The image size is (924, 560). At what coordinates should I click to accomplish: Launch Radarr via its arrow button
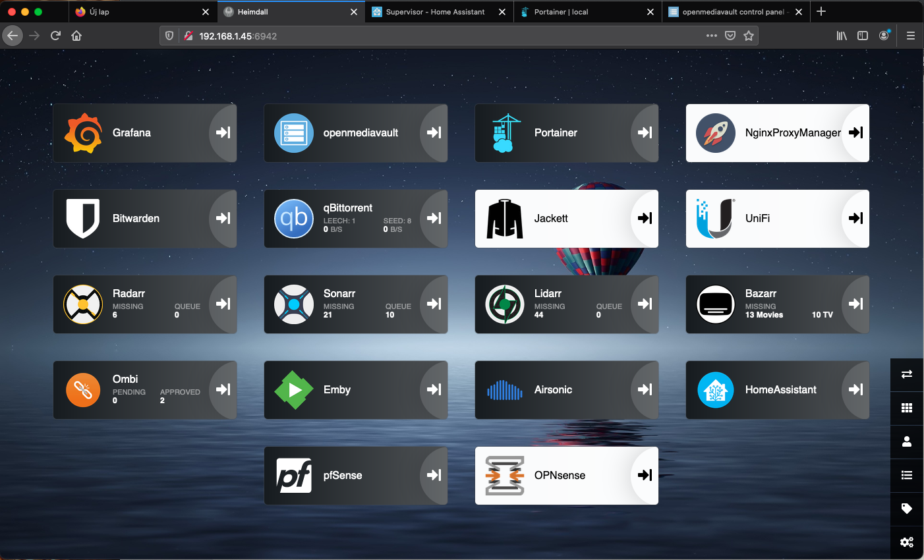[223, 304]
